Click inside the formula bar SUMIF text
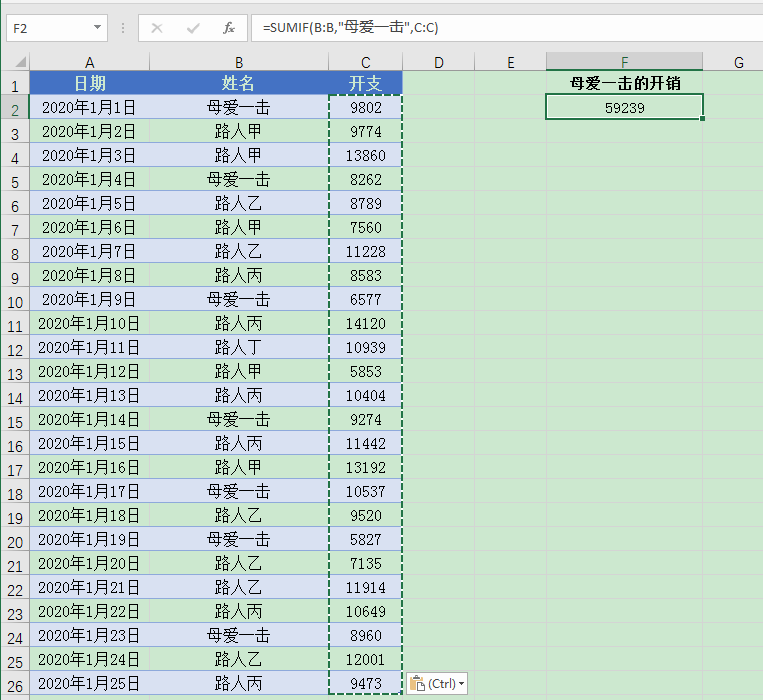Viewport: 763px width, 700px height. pyautogui.click(x=350, y=27)
